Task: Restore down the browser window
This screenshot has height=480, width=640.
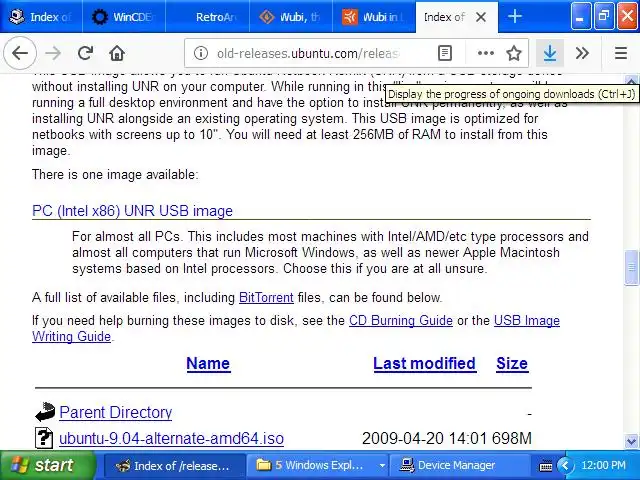Action: pyautogui.click(x=604, y=16)
